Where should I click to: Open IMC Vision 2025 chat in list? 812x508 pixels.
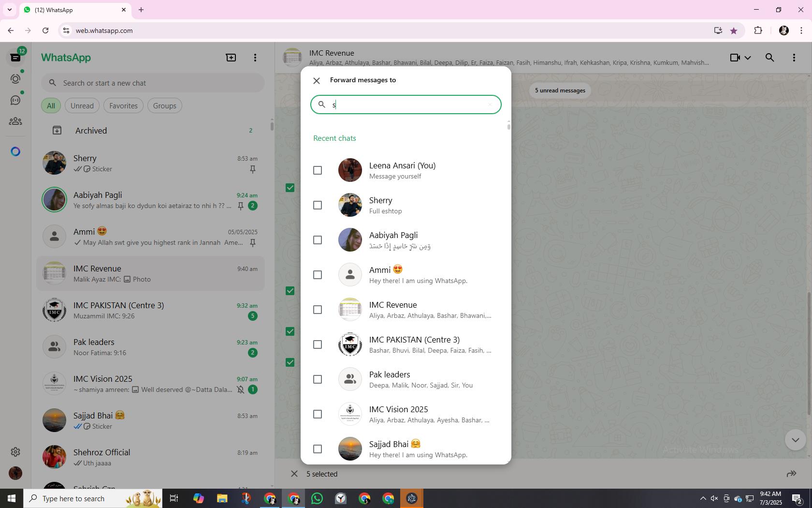(150, 384)
